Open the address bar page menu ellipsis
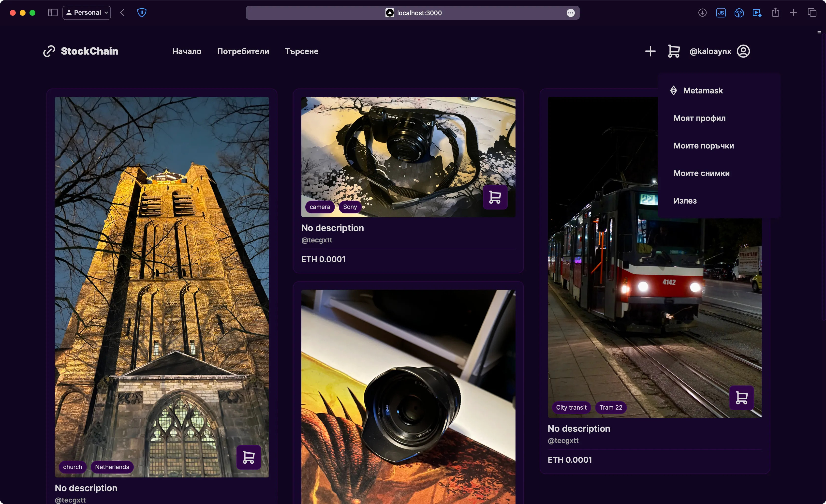This screenshot has height=504, width=826. 571,13
